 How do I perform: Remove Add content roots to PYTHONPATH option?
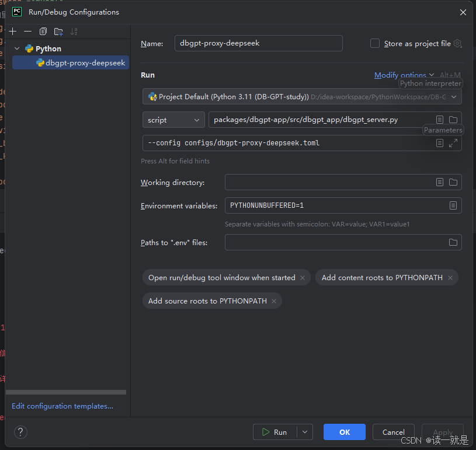(x=450, y=278)
